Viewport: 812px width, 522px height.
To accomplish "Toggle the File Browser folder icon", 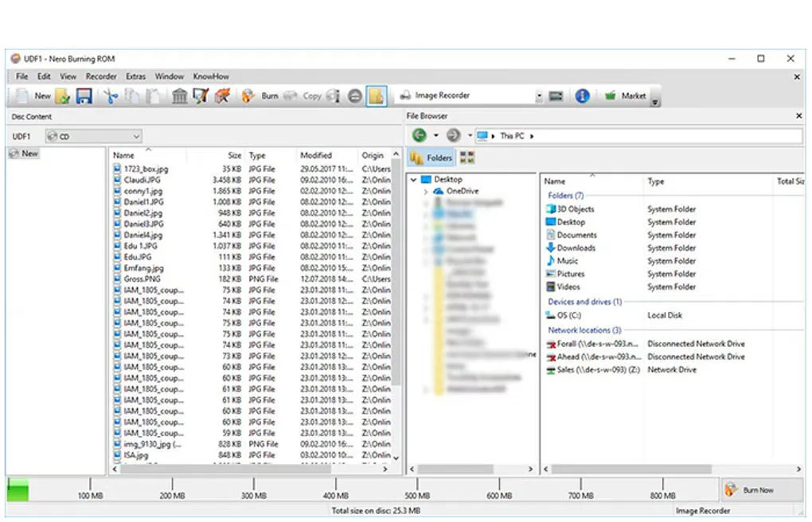I will coord(377,96).
